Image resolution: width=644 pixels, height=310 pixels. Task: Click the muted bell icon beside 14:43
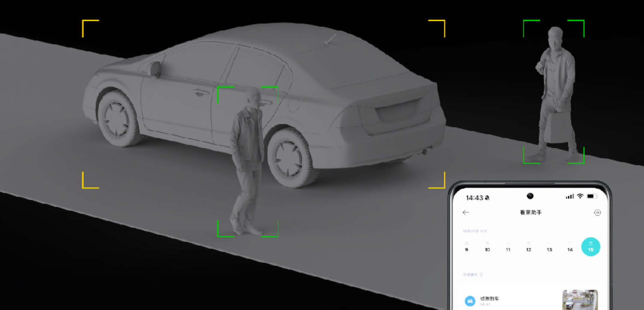click(x=487, y=198)
